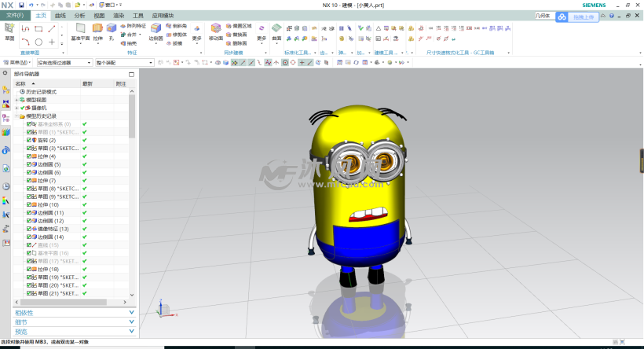The height and width of the screenshot is (349, 644).
Task: Click the Undo arrow icon
Action: click(31, 5)
